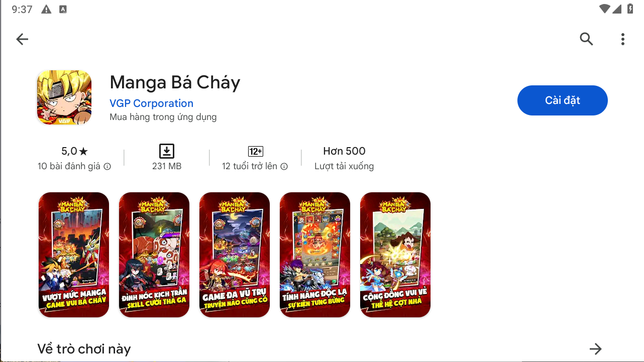Open the Đỉnh Nóc Kịch Trần screenshot
The width and height of the screenshot is (644, 362).
coord(154,255)
